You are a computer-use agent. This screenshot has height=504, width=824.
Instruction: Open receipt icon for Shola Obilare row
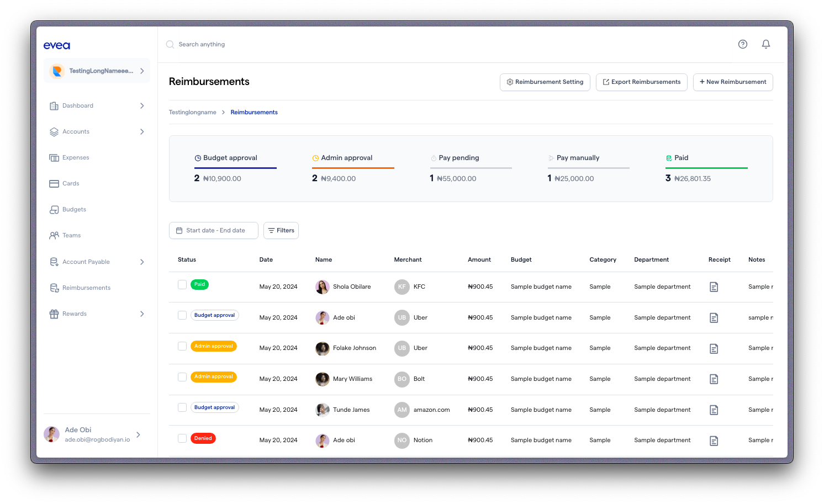(x=714, y=287)
